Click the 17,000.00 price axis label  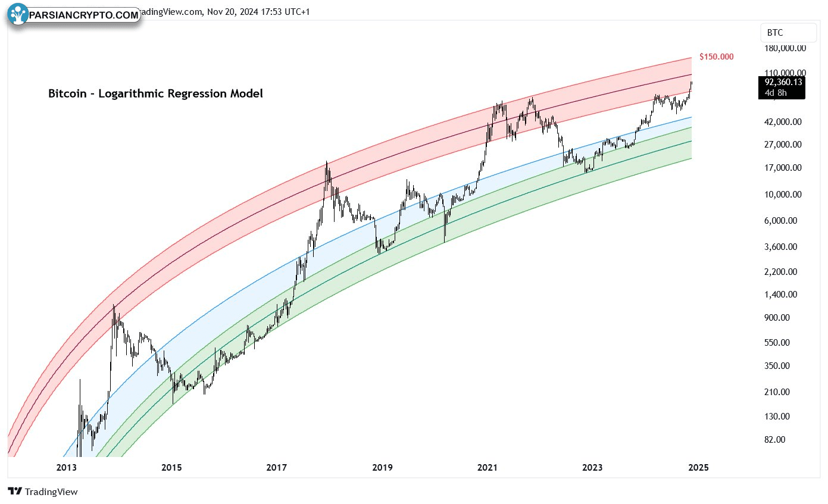coord(782,168)
